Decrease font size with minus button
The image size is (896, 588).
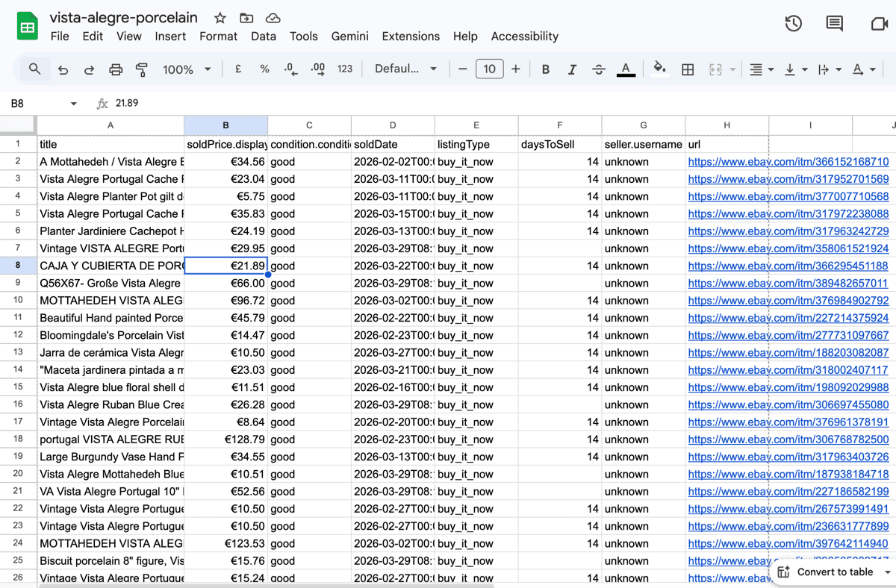tap(463, 69)
